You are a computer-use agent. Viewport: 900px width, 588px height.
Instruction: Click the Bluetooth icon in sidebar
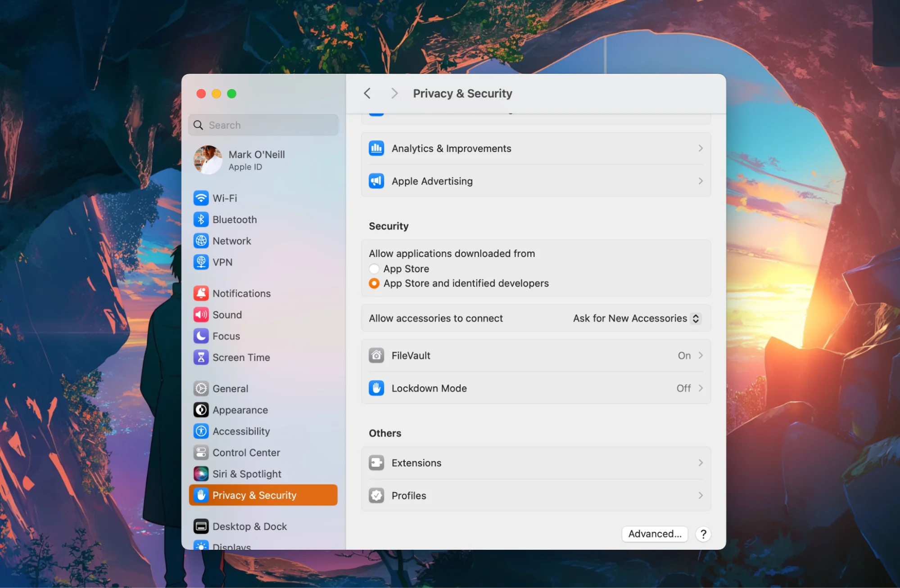[x=199, y=219]
